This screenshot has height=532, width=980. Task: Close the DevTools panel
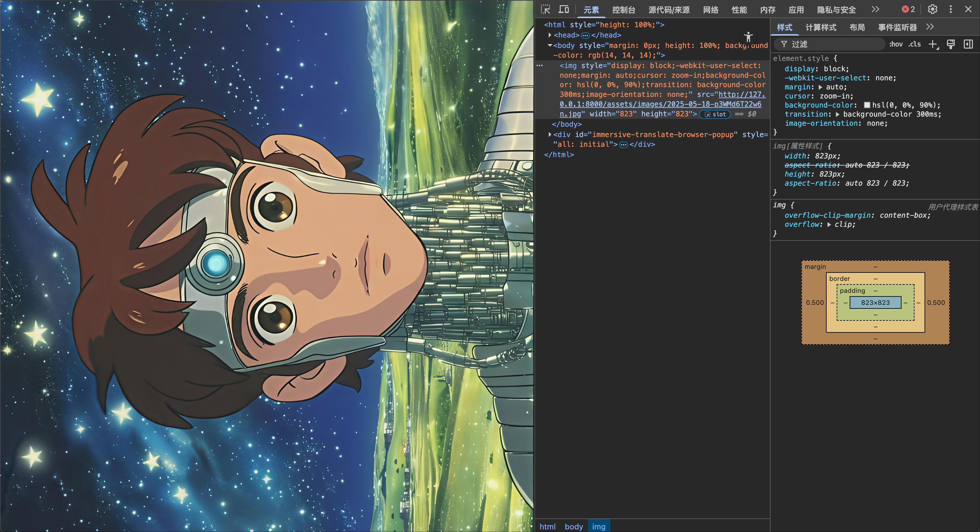968,9
